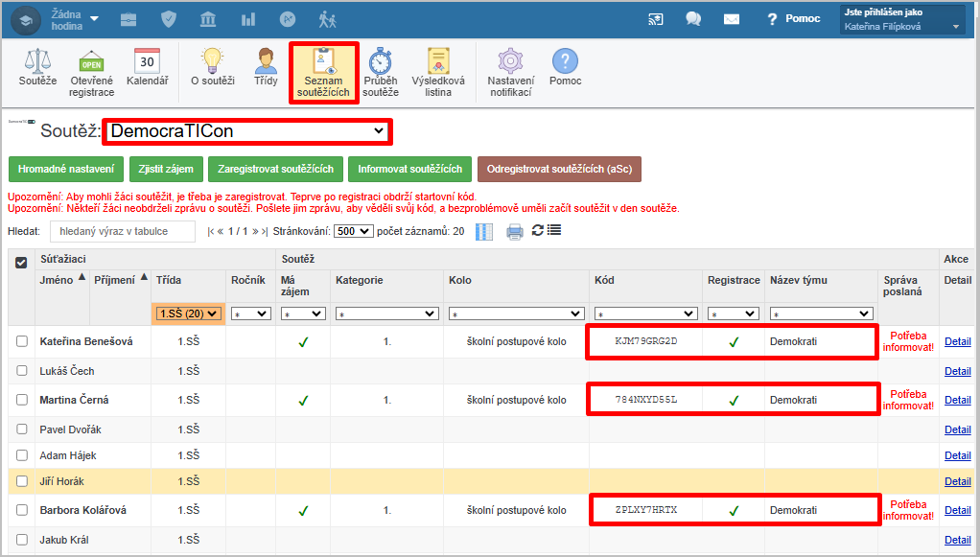Open the mail envelope icon
980x557 pixels.
click(x=732, y=19)
